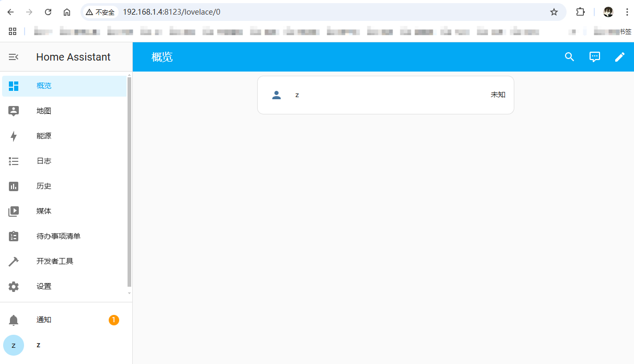Open the browser home page

pyautogui.click(x=67, y=12)
